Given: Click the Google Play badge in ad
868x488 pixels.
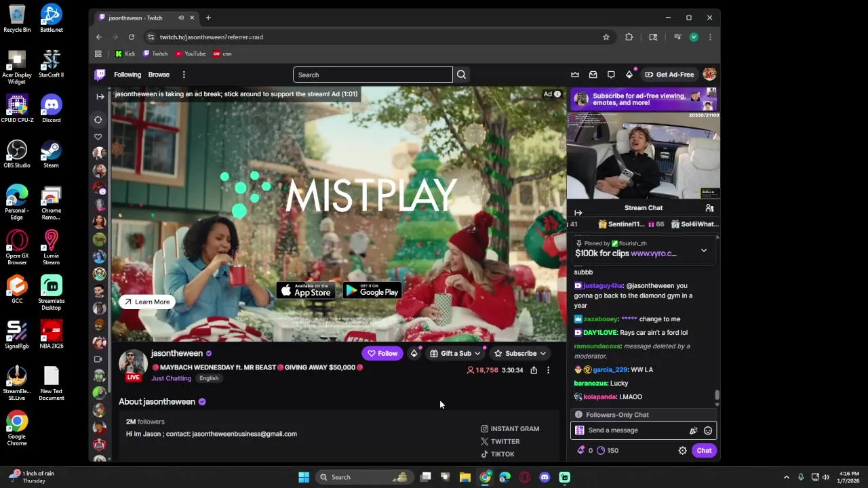Looking at the screenshot, I should point(372,291).
